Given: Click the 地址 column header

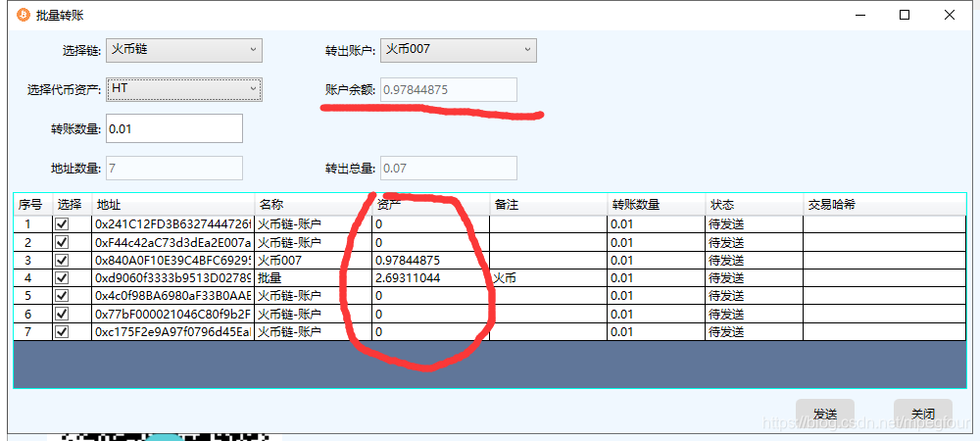Looking at the screenshot, I should pos(173,204).
